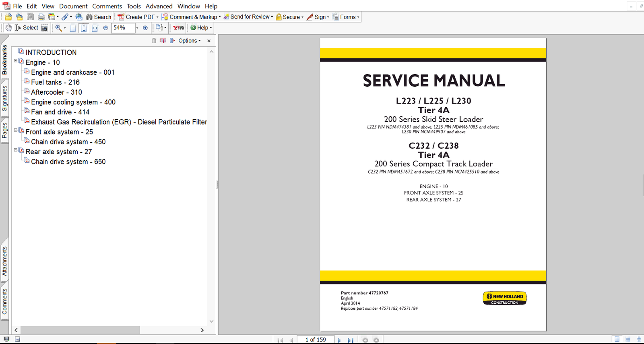Collapse the Rear axle system bookmark
Viewport: 644px width, 344px height.
click(16, 150)
